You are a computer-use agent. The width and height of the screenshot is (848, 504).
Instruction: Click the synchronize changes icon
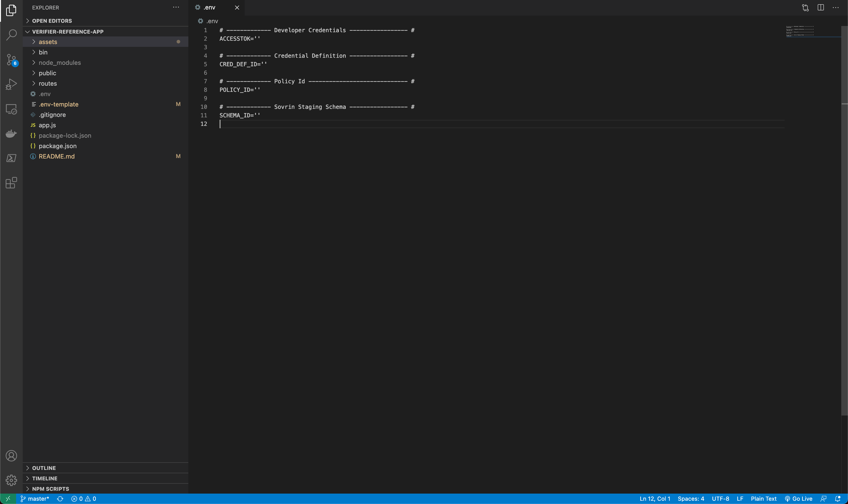pos(60,499)
